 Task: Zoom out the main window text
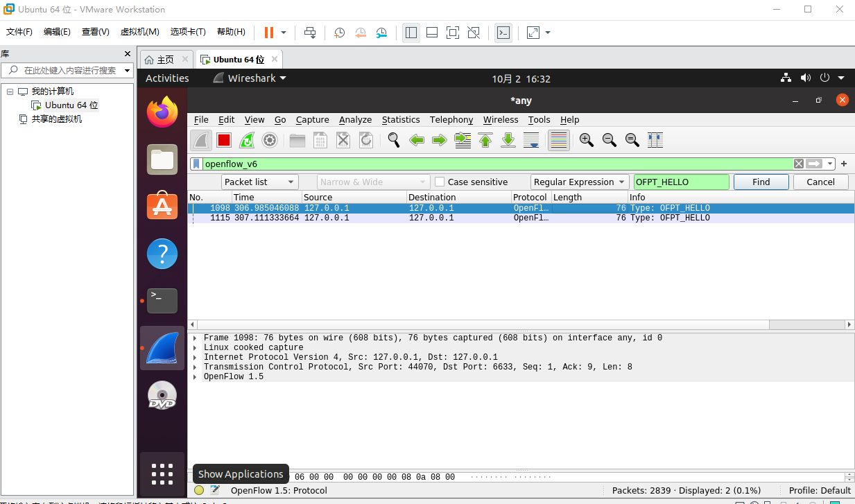pyautogui.click(x=610, y=140)
